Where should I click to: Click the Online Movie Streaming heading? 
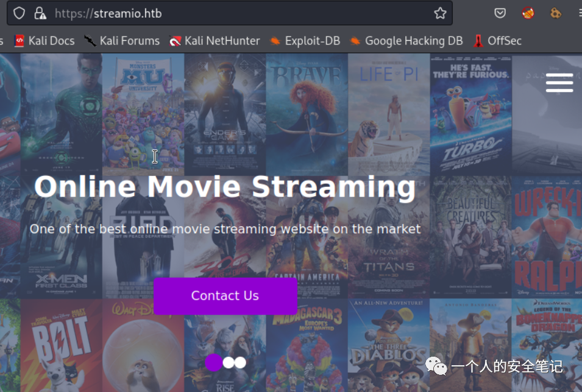click(x=225, y=187)
